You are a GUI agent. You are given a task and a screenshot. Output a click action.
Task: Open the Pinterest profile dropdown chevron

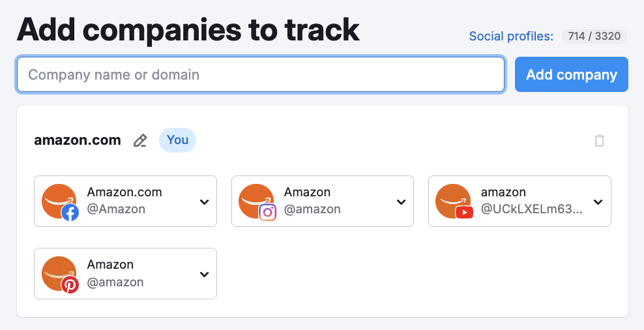pos(204,274)
